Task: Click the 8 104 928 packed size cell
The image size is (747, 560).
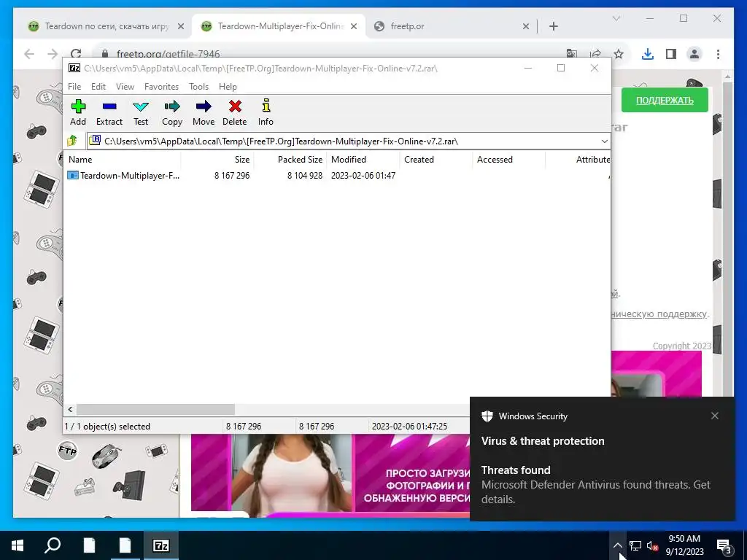Action: point(305,175)
